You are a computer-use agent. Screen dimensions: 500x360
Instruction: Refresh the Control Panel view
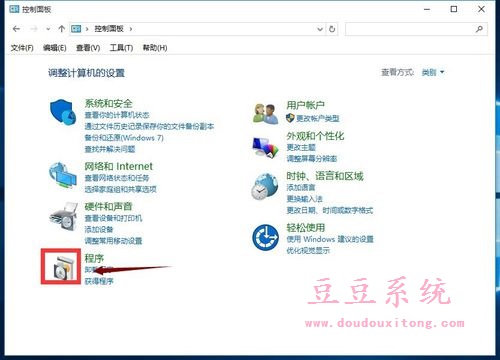tap(332, 29)
